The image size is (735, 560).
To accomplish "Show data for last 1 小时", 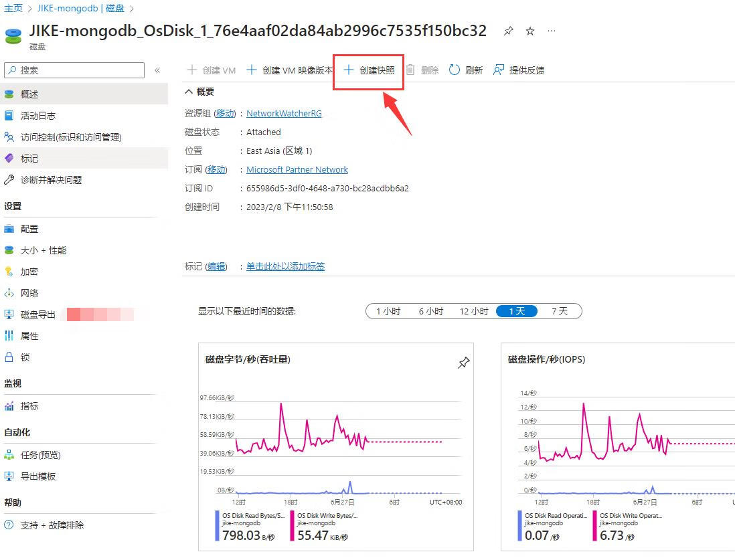I will click(388, 311).
